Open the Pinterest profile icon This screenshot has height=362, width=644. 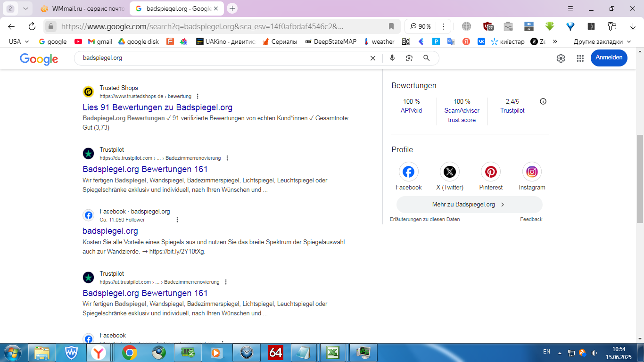(x=491, y=172)
